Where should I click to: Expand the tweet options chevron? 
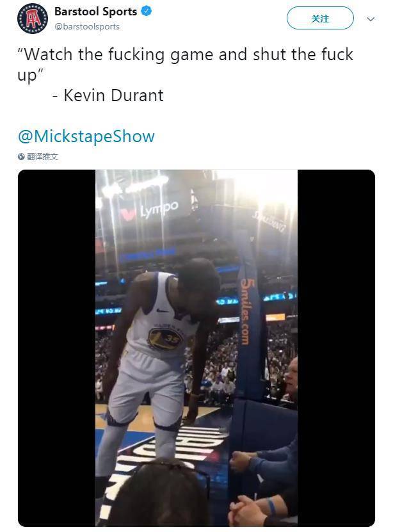pos(371,19)
